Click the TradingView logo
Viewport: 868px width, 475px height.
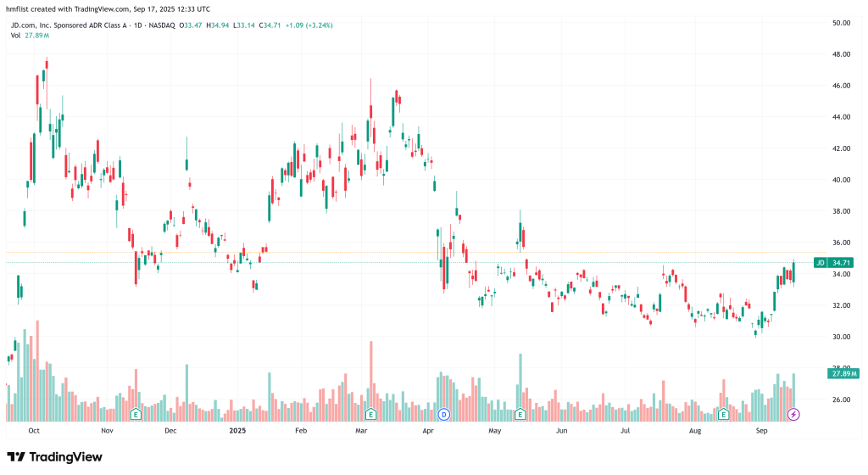point(55,457)
